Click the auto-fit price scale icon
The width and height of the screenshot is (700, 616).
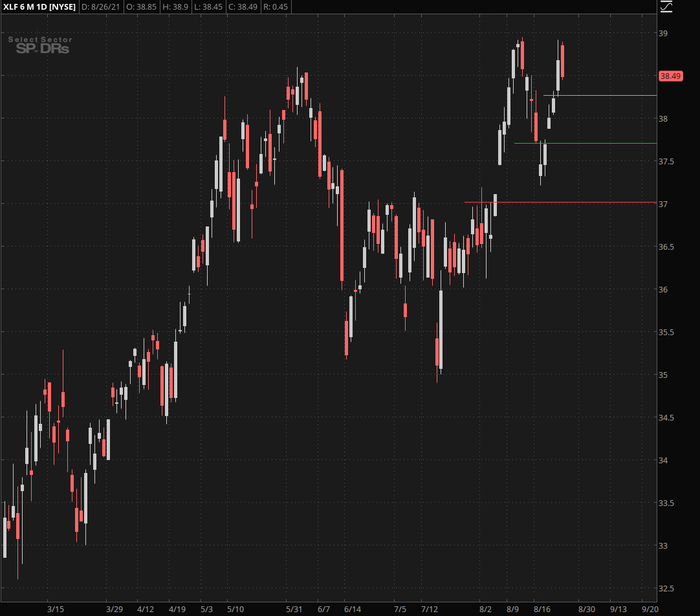(x=666, y=6)
